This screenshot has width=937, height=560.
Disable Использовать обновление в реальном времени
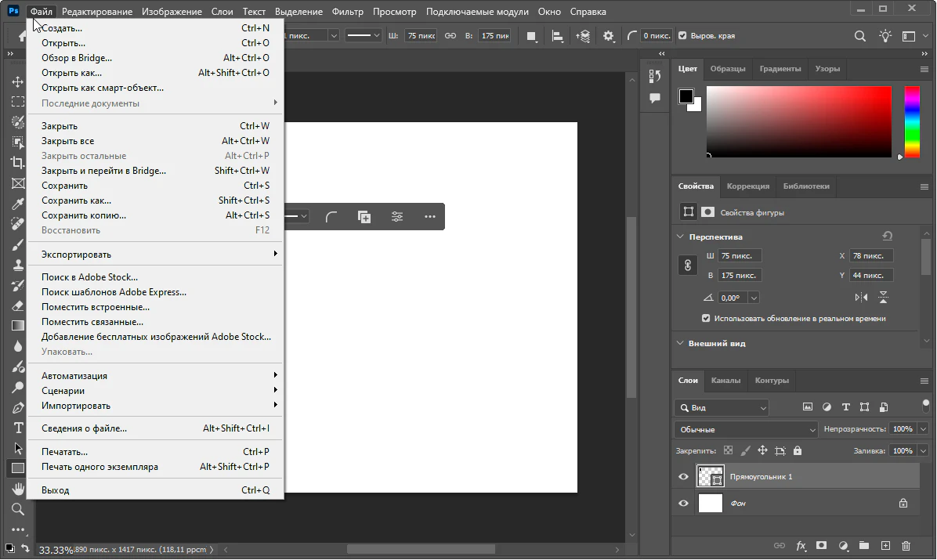[x=706, y=319]
